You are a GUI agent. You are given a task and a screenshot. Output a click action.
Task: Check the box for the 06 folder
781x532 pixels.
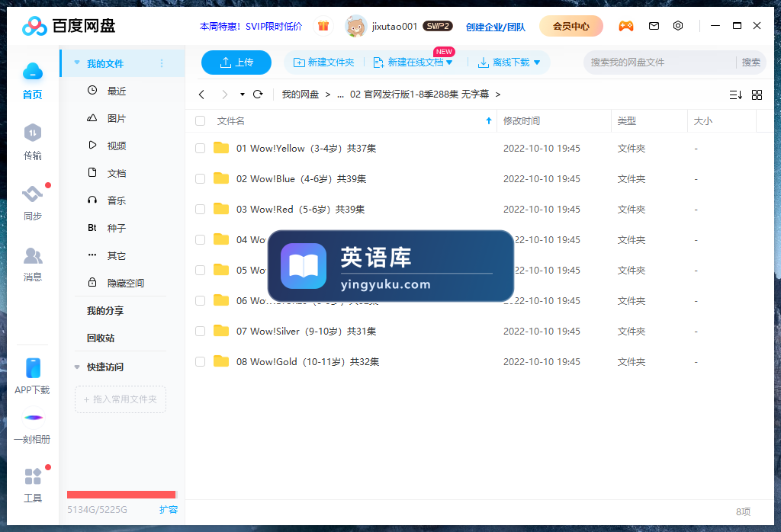(201, 300)
